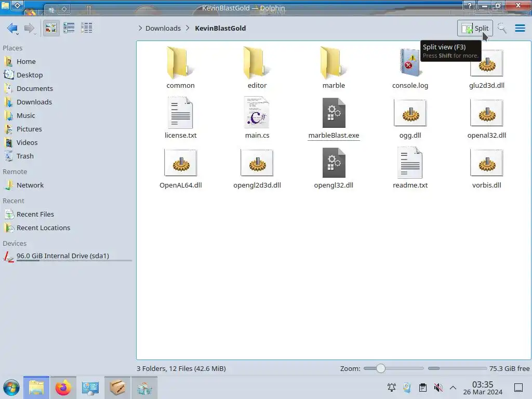
Task: Navigate to Downloads in breadcrumb
Action: [163, 28]
